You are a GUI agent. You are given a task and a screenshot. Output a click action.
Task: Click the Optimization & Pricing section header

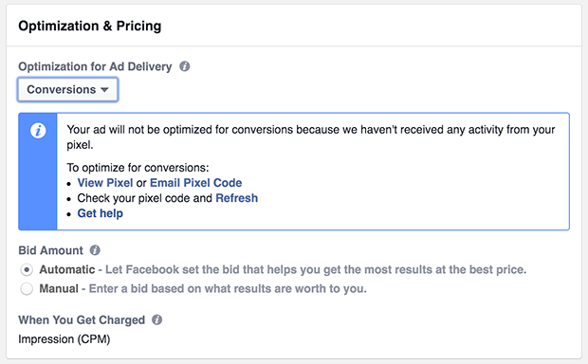(90, 26)
